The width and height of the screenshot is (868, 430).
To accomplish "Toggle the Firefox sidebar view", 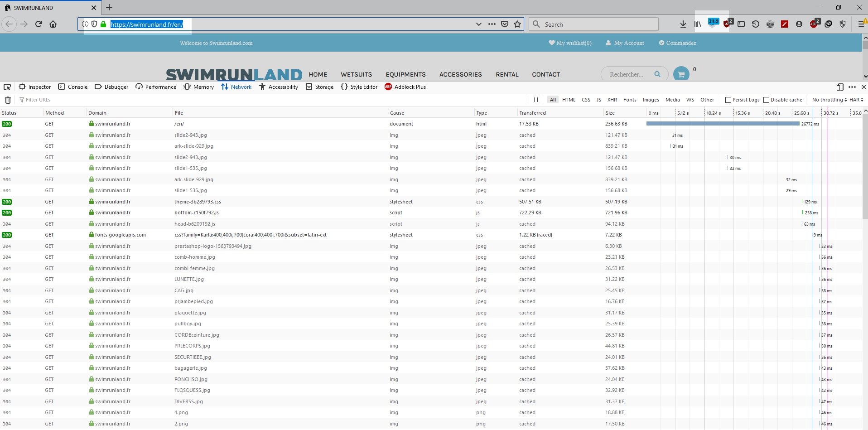I will tap(741, 24).
